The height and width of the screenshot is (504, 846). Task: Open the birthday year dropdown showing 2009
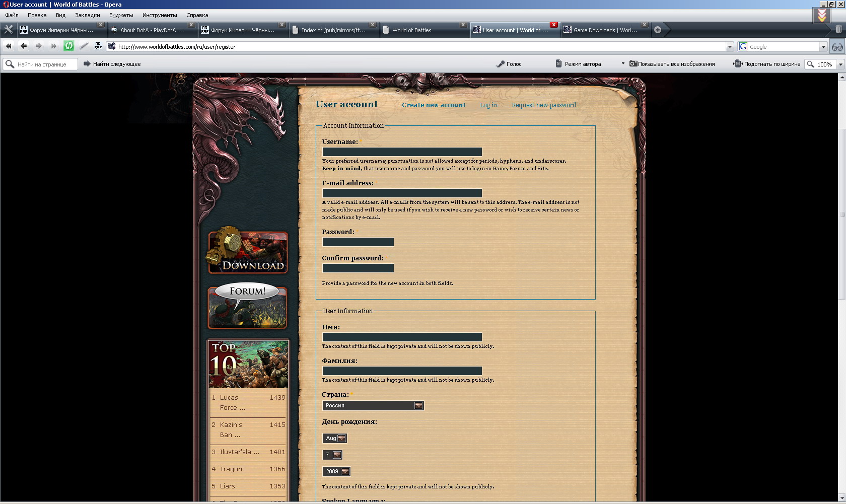click(x=336, y=471)
